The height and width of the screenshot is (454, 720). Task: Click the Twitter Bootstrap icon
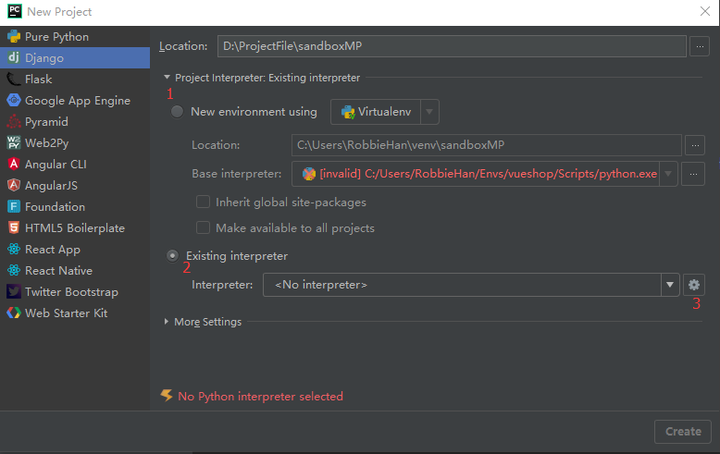14,292
